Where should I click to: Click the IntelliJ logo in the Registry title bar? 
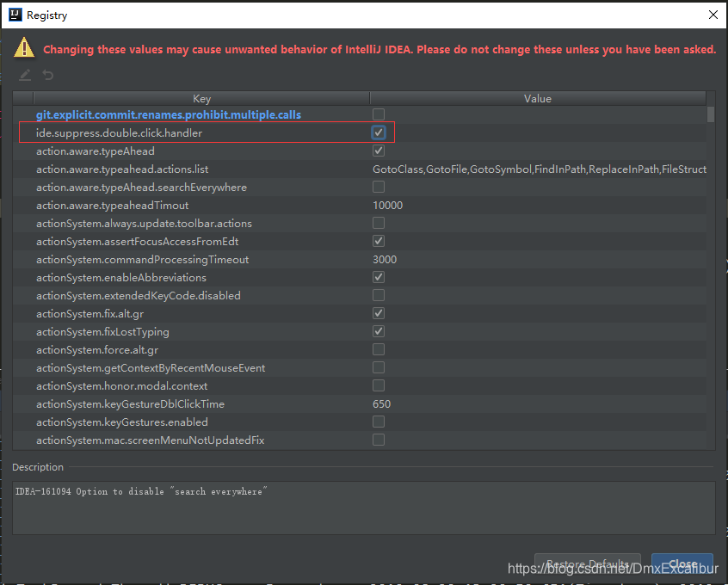(15, 15)
